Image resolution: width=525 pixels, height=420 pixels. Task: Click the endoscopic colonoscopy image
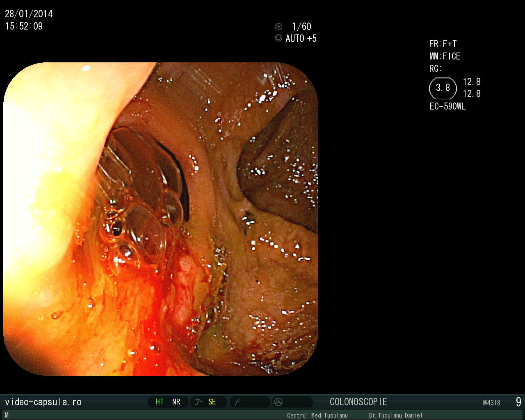[x=161, y=219]
